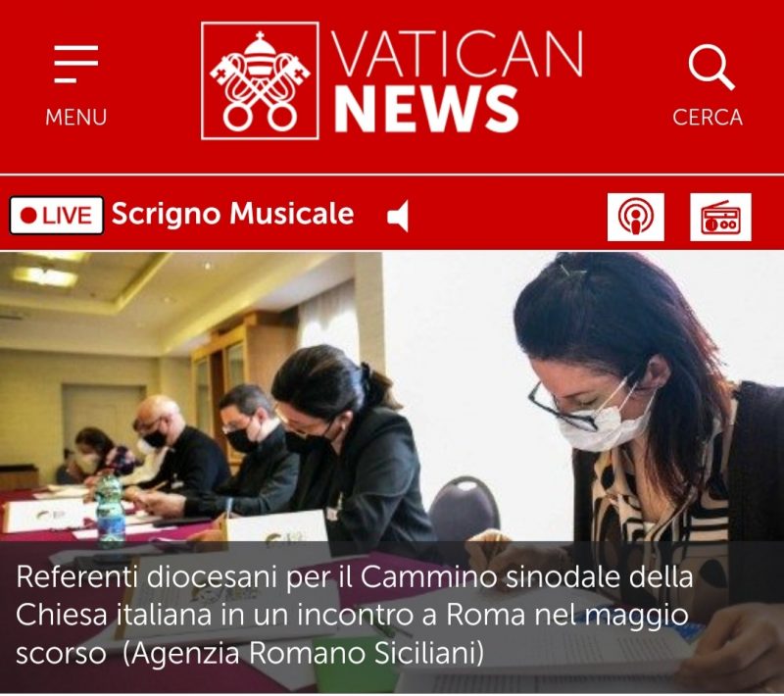Mute audio with the speaker icon

[x=398, y=216]
